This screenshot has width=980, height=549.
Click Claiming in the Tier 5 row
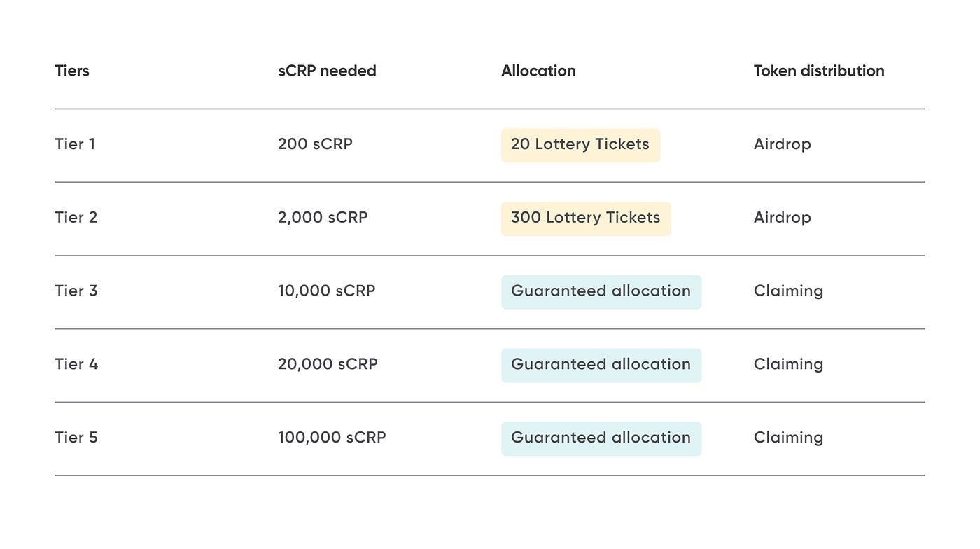pyautogui.click(x=788, y=438)
